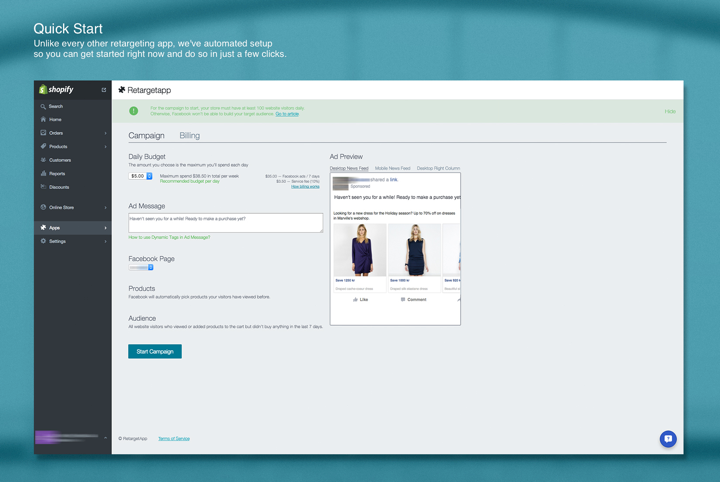Click the purple dress product thumbnail
The width and height of the screenshot is (720, 482).
click(360, 250)
